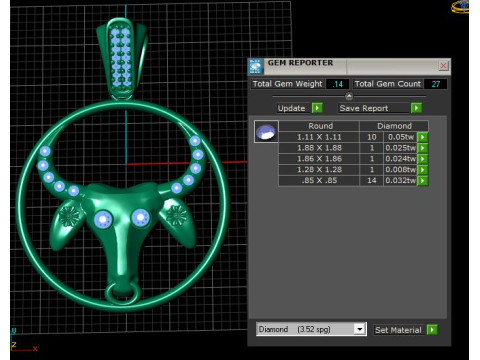Click the nose ring on the bull model
Image resolution: width=480 pixels, height=360 pixels.
tap(122, 294)
